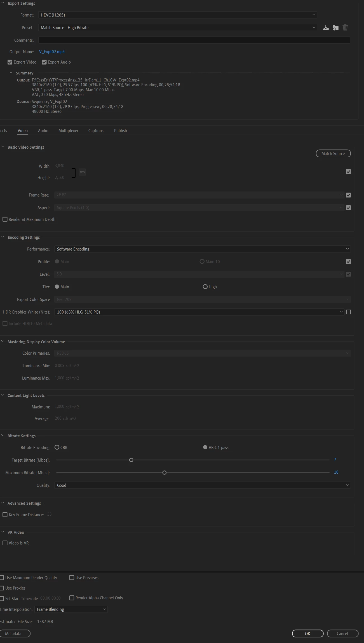
Task: Open HDR Graphics White nits dropdown
Action: pyautogui.click(x=199, y=312)
